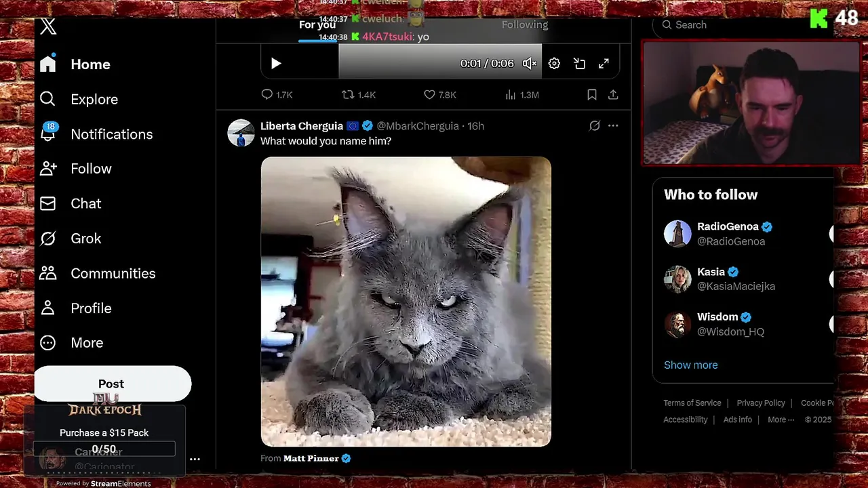Open more options on Cherguia's post
The width and height of the screenshot is (868, 488).
pyautogui.click(x=613, y=125)
